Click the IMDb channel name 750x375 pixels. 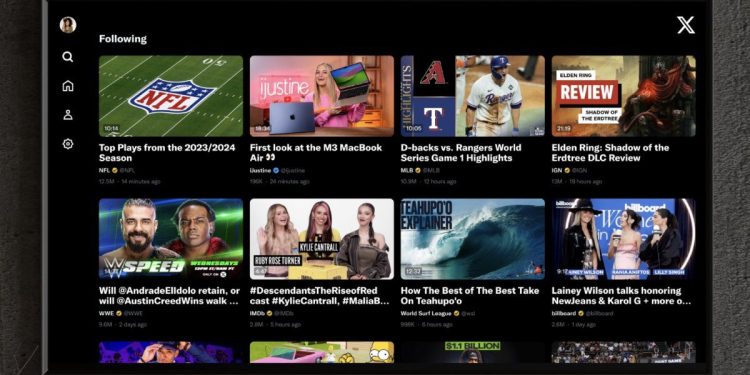(x=257, y=313)
